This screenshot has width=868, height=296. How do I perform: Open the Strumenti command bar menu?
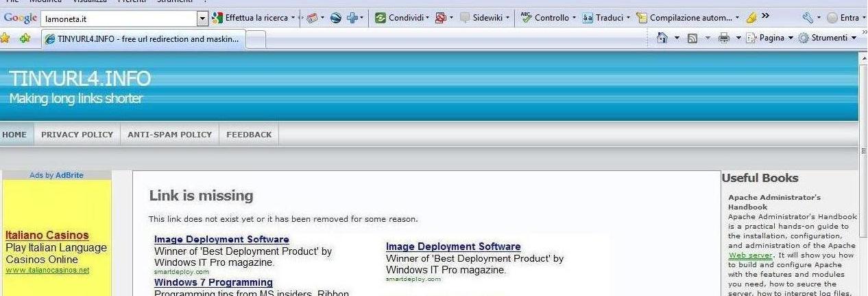[x=828, y=38]
